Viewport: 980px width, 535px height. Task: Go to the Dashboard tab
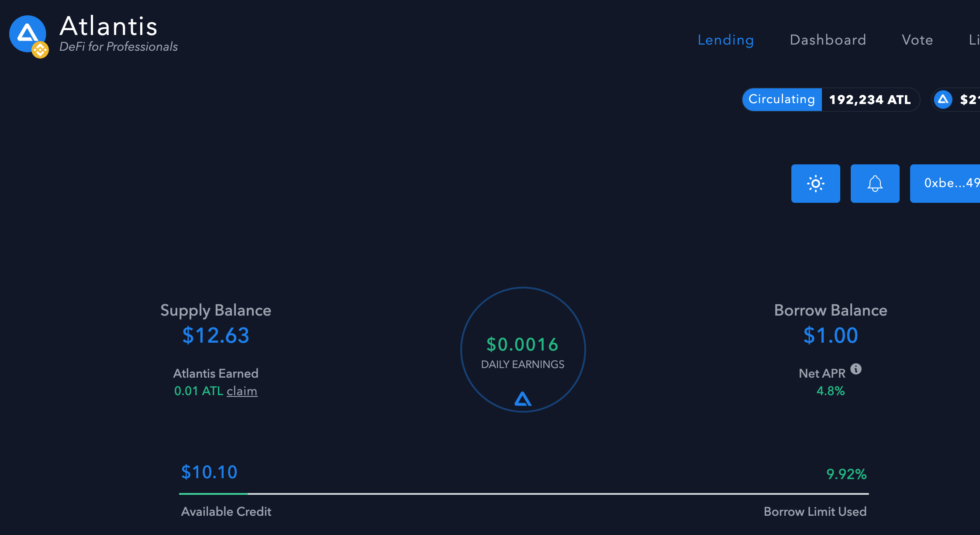tap(828, 40)
